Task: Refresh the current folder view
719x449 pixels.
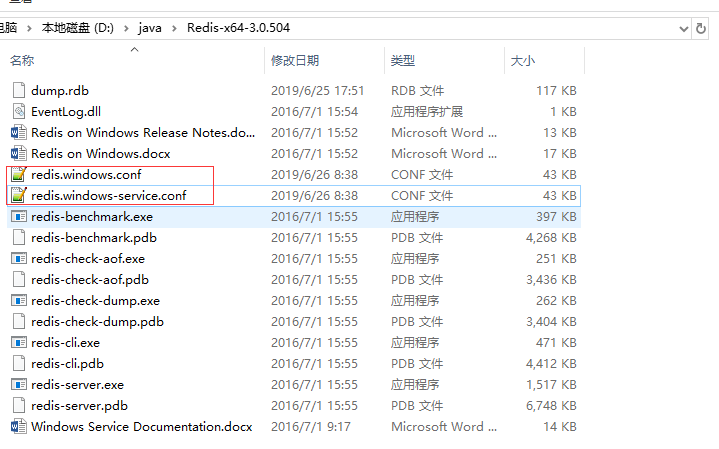Action: 701,28
